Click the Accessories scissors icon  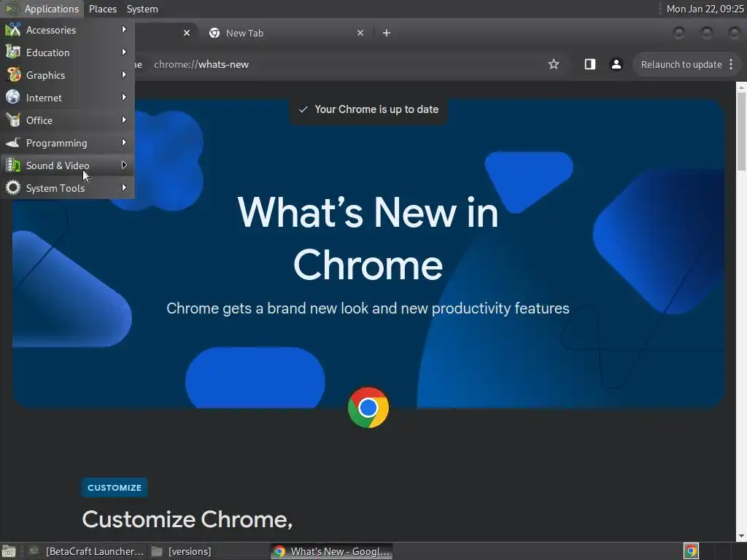point(13,30)
